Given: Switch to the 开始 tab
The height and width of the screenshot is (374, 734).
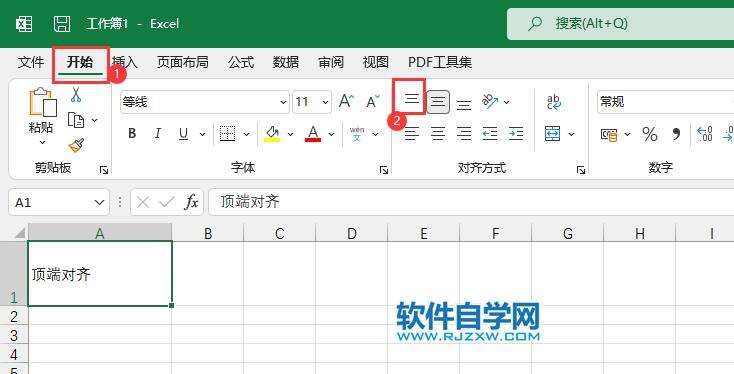Looking at the screenshot, I should [80, 62].
